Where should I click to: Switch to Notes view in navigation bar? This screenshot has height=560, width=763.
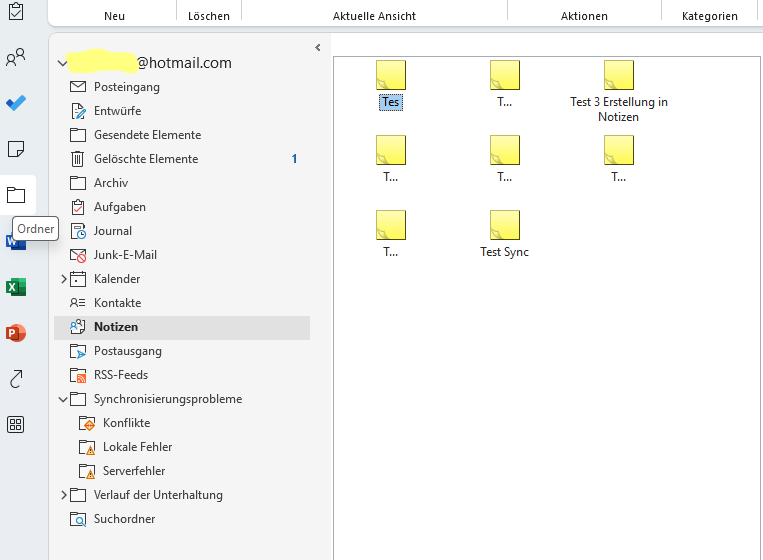point(16,149)
